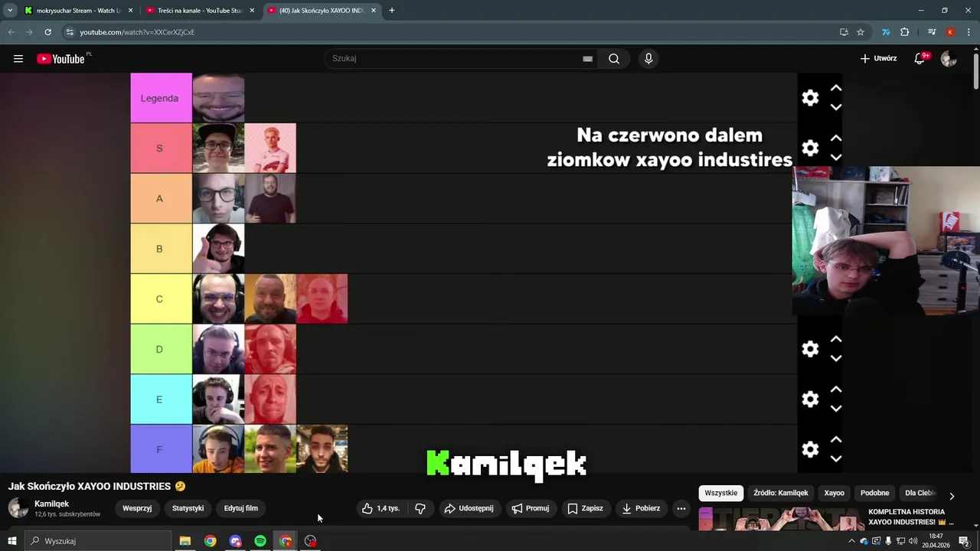Show hidden system tray icons chevron
The width and height of the screenshot is (980, 551).
(851, 541)
